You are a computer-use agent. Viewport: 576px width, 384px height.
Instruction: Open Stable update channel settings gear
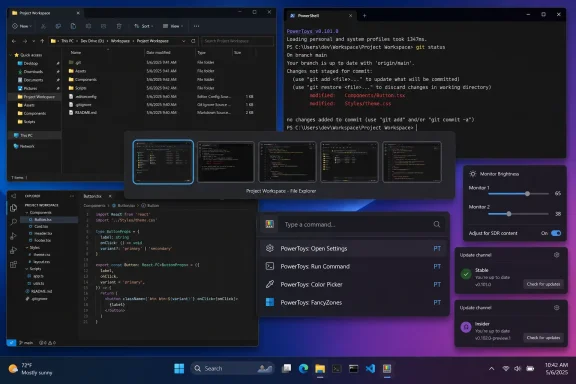[557, 255]
